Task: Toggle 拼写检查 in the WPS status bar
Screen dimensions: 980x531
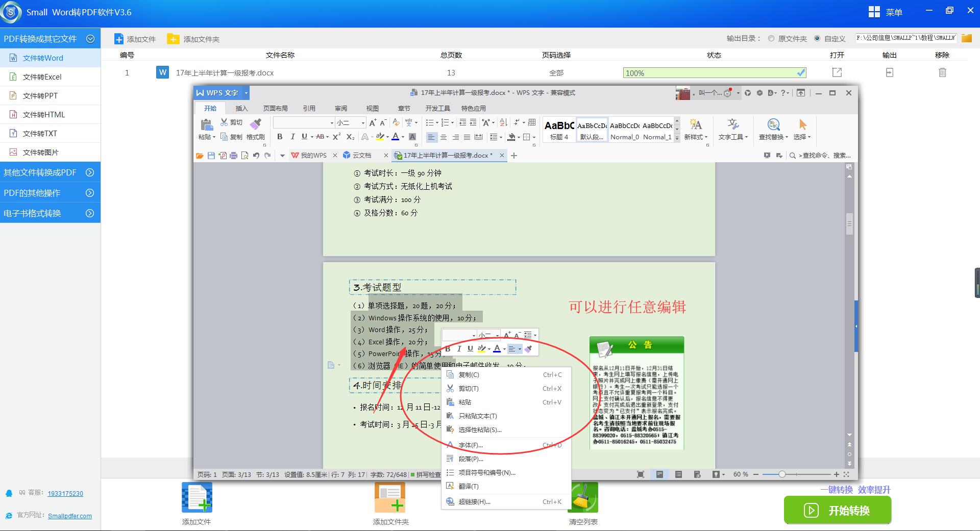Action: tap(425, 474)
